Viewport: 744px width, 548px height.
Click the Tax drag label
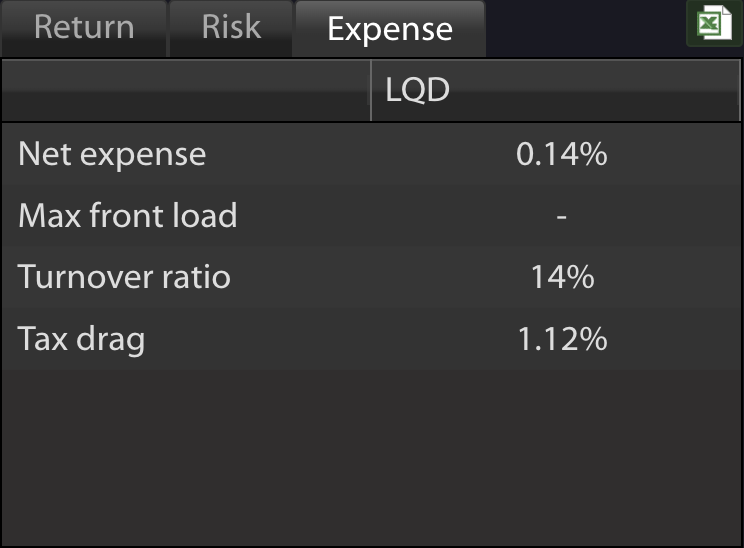pos(81,339)
